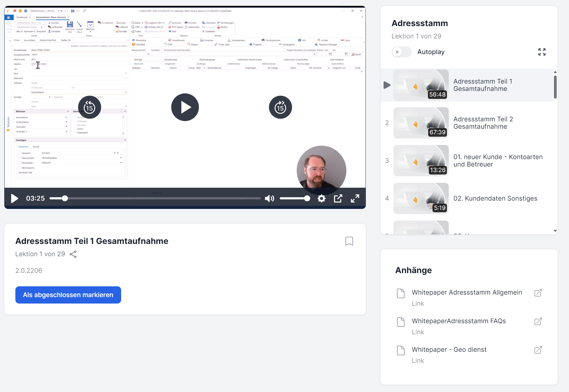Image resolution: width=569 pixels, height=392 pixels.
Task: Open the video settings gear icon
Action: click(x=322, y=198)
